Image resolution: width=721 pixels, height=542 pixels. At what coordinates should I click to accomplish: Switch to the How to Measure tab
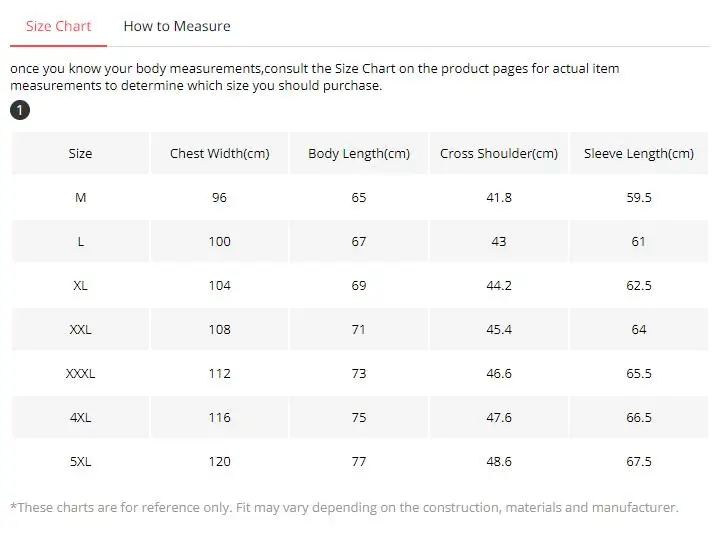point(177,26)
